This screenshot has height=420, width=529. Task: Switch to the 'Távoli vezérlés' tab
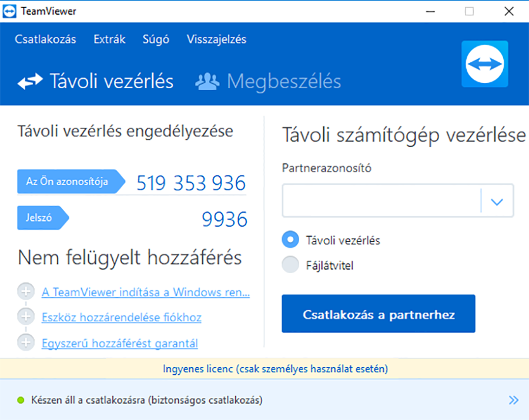tap(95, 81)
